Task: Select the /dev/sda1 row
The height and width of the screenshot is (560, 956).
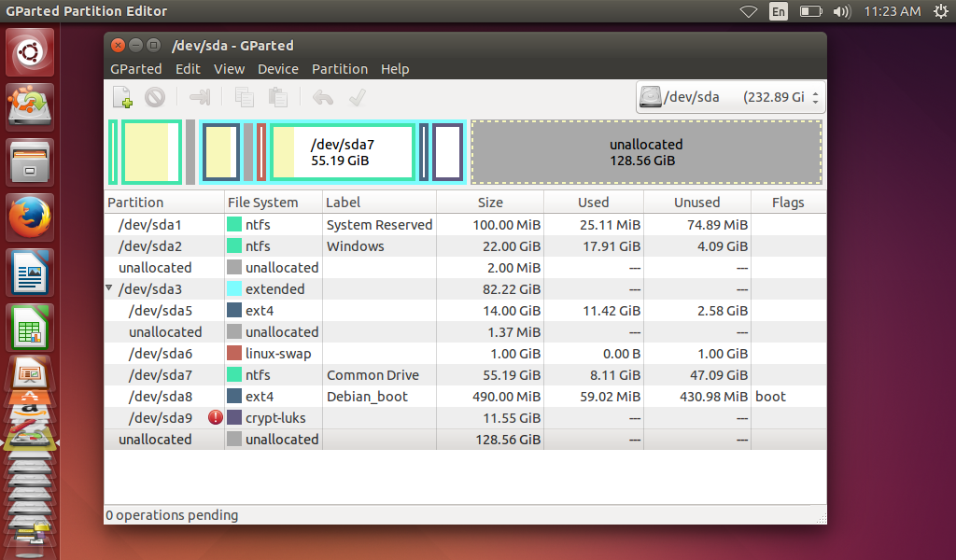Action: click(x=465, y=224)
